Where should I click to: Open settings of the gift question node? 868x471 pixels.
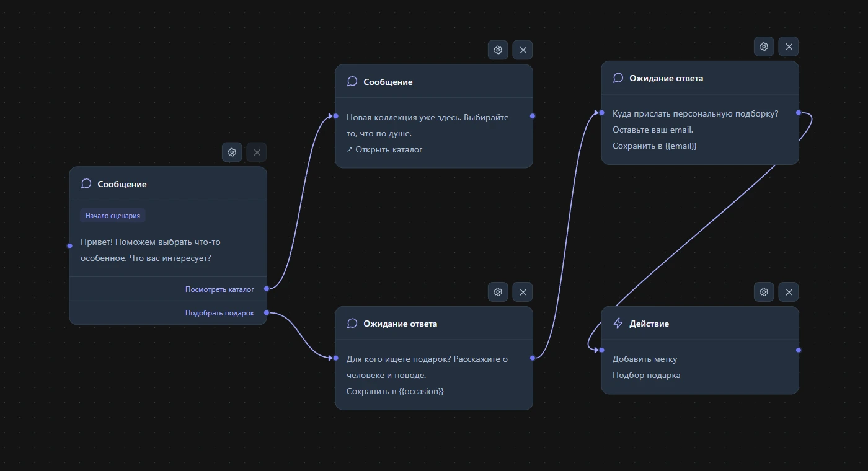pos(498,292)
